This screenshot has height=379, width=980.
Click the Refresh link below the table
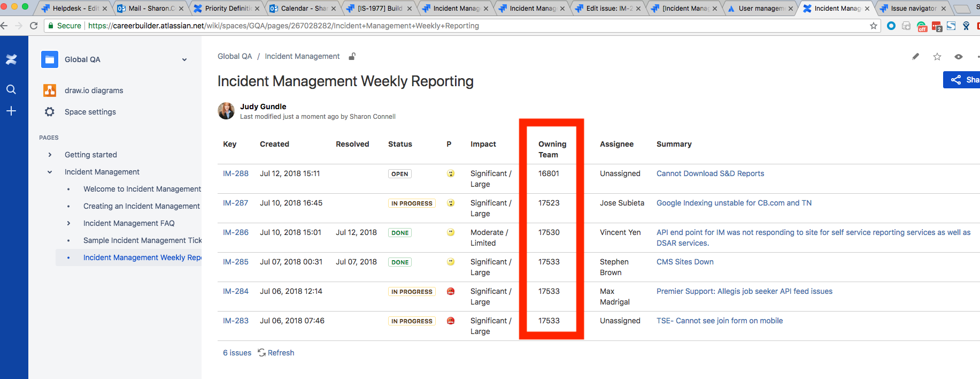click(281, 353)
